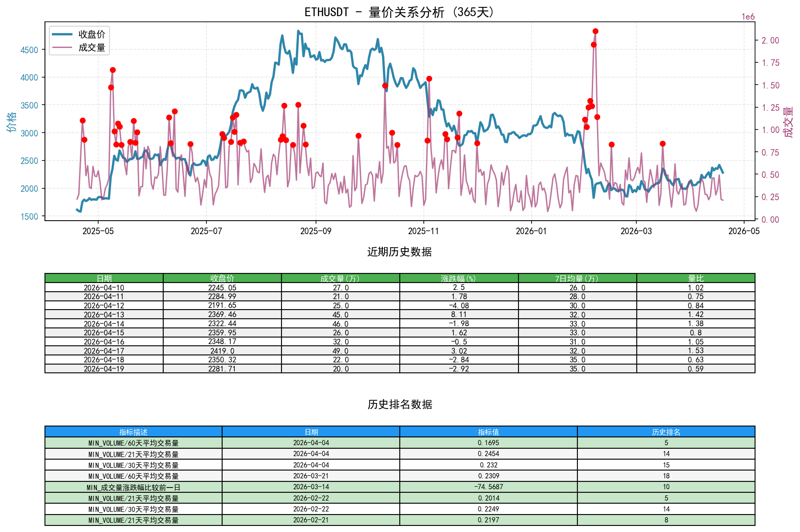Image resolution: width=800 pixels, height=532 pixels.
Task: Select the 收盘价 legend entry
Action: (x=79, y=34)
